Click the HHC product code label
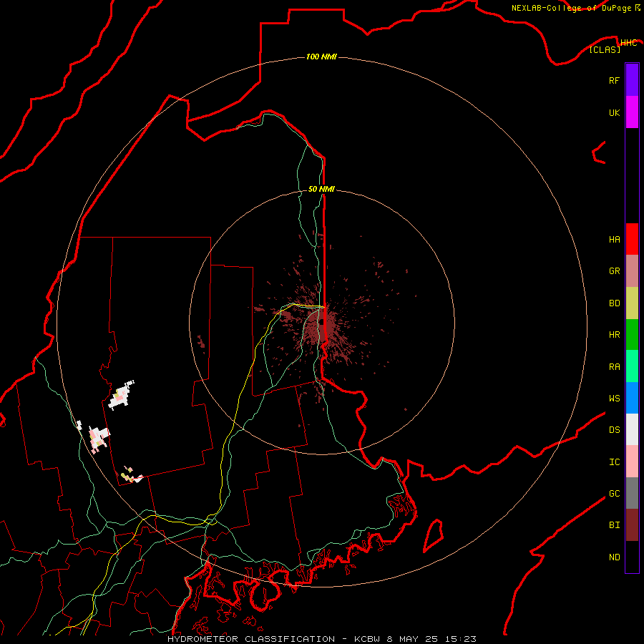 (x=628, y=43)
